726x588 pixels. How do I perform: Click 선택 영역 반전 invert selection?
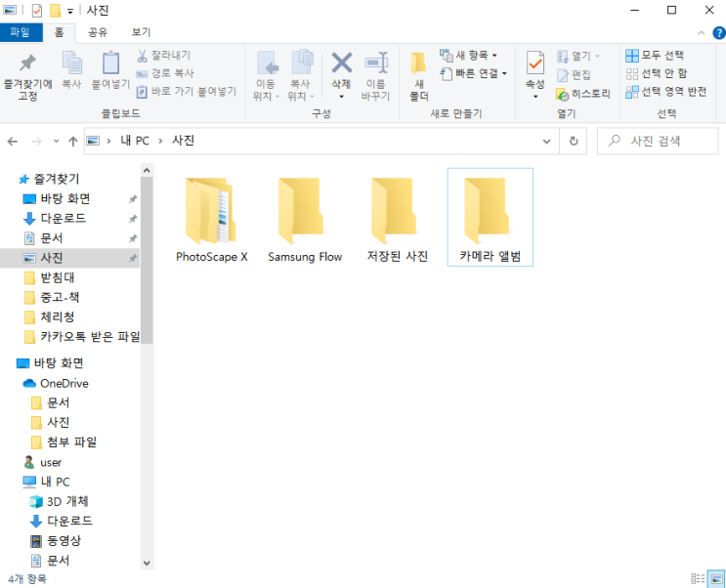[665, 92]
